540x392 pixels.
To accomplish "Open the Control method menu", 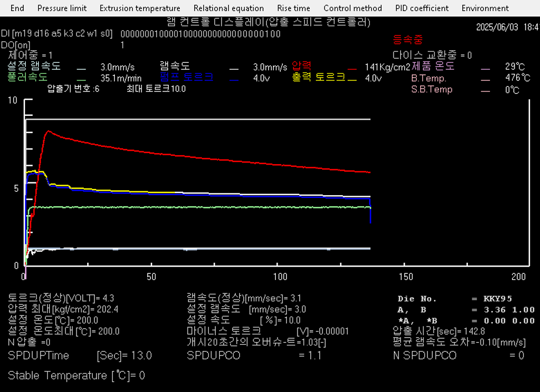I will [x=352, y=8].
